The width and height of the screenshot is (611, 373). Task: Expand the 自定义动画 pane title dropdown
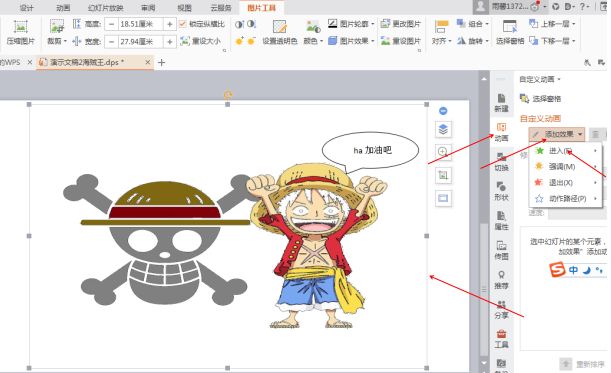point(559,79)
